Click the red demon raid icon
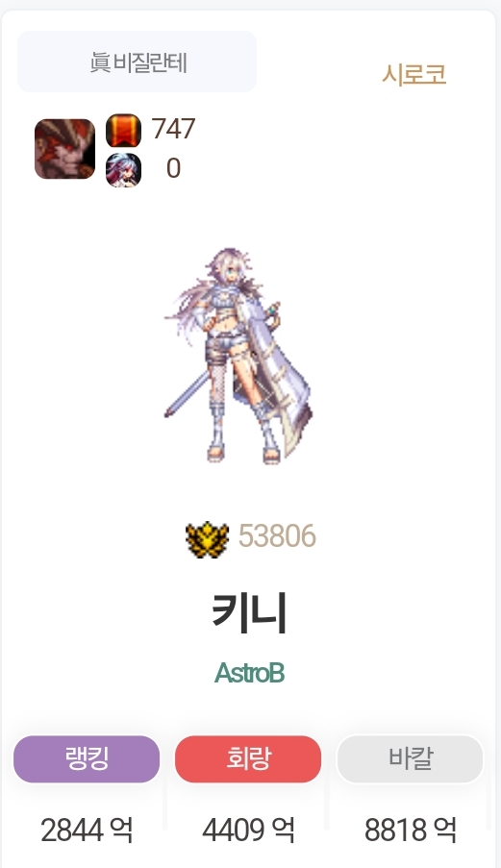This screenshot has height=868, width=501. [64, 149]
